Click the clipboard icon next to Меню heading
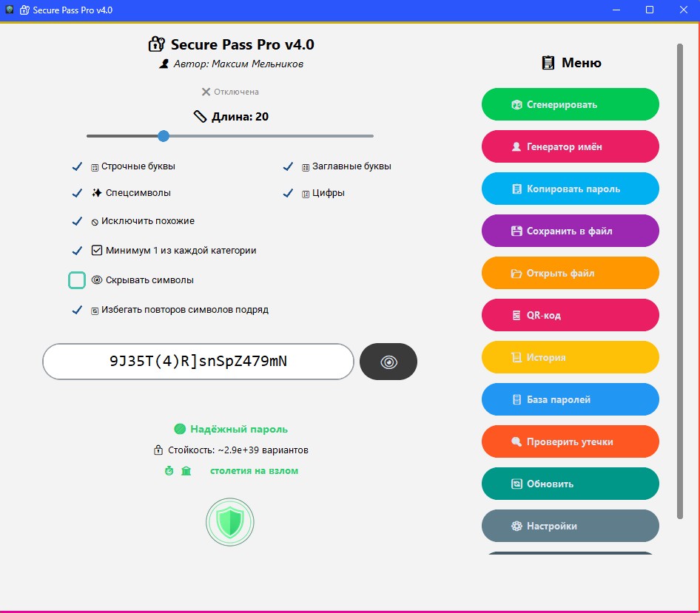Image resolution: width=700 pixels, height=613 pixels. (548, 62)
